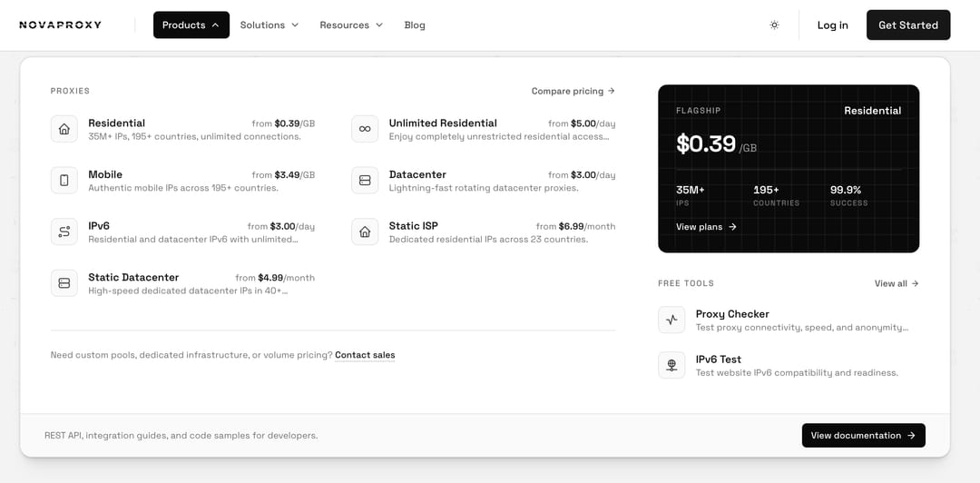980x483 pixels.
Task: Click the Mobile phone icon
Action: (x=64, y=180)
